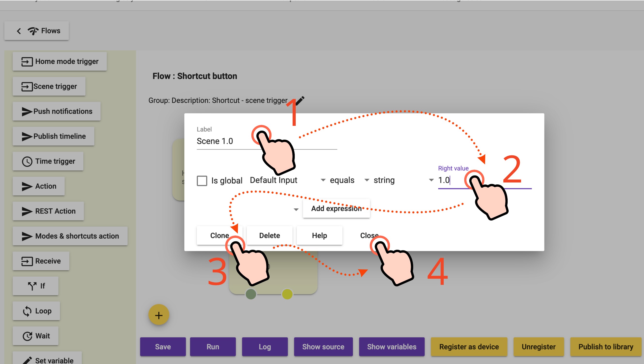Click Show source button

coord(323,347)
